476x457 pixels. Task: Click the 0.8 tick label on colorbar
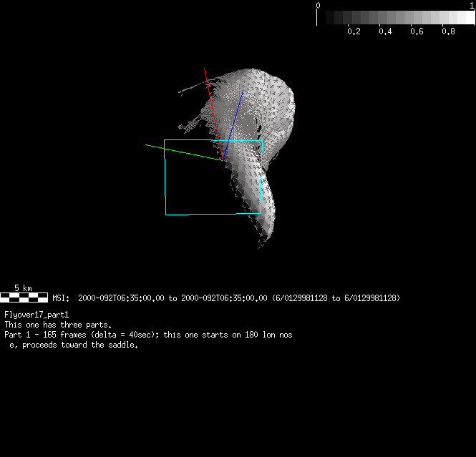point(448,31)
